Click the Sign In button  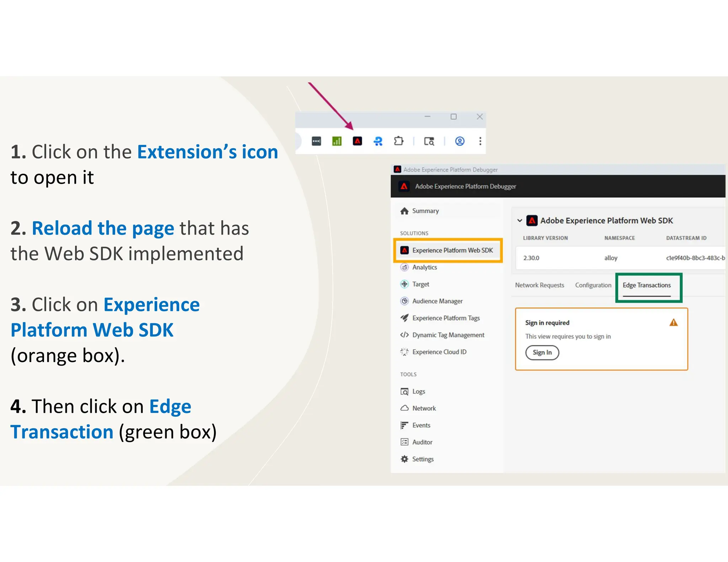click(x=542, y=352)
